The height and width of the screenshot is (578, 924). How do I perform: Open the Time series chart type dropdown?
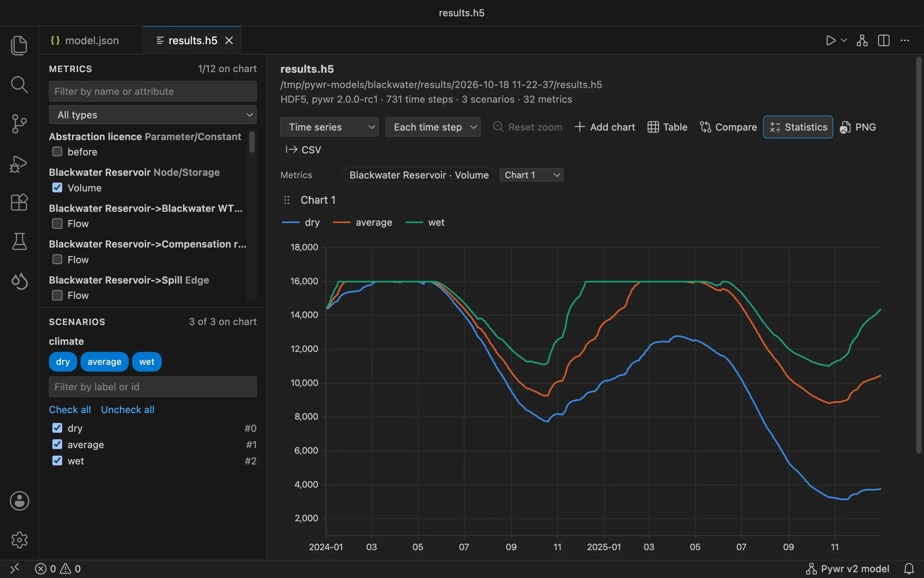pos(329,127)
